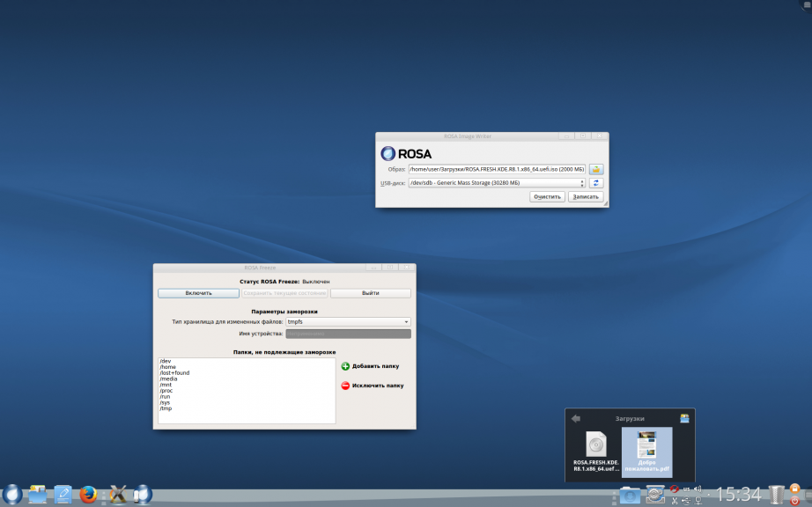This screenshot has width=812, height=507.
Task: Click the Очистить button
Action: coord(547,196)
